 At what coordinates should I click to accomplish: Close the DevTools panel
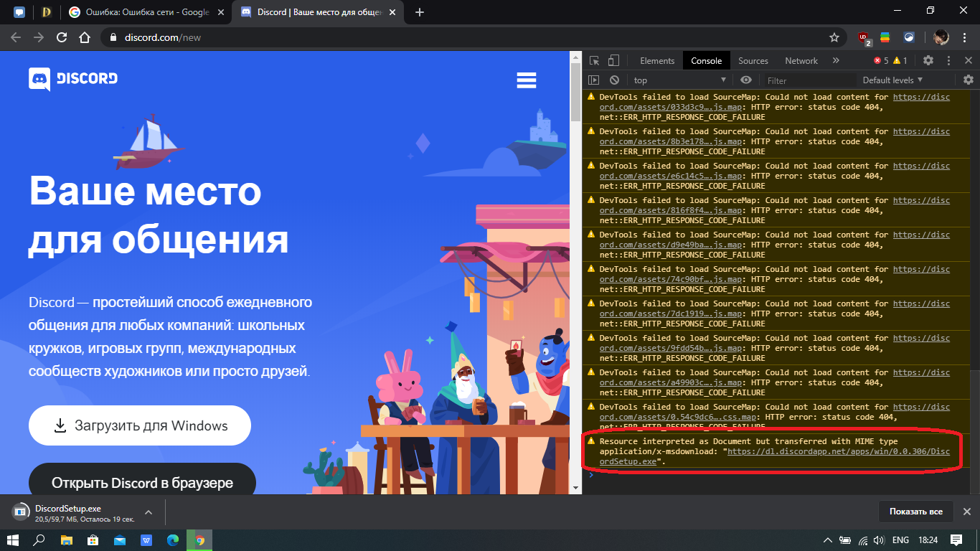tap(968, 60)
